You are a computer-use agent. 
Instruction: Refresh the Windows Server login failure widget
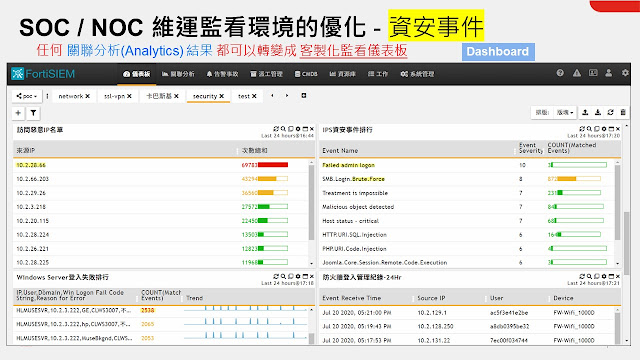276,276
